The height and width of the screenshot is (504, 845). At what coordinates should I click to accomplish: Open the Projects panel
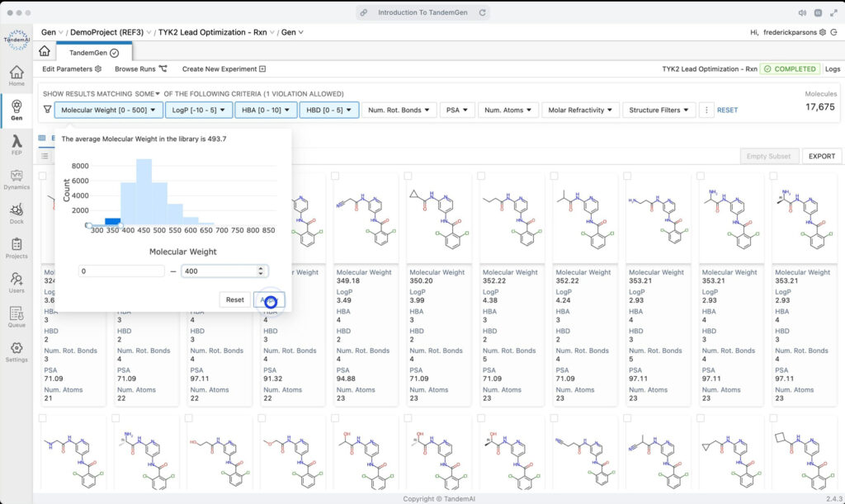[17, 246]
